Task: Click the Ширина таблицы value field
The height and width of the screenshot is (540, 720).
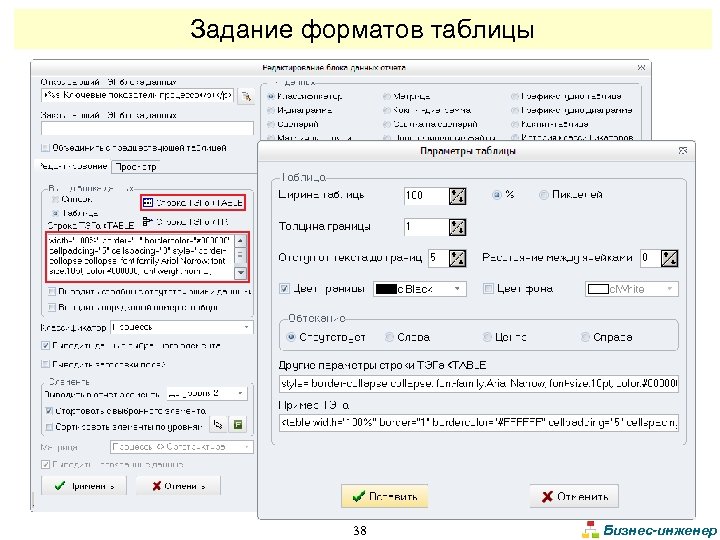Action: (x=426, y=196)
